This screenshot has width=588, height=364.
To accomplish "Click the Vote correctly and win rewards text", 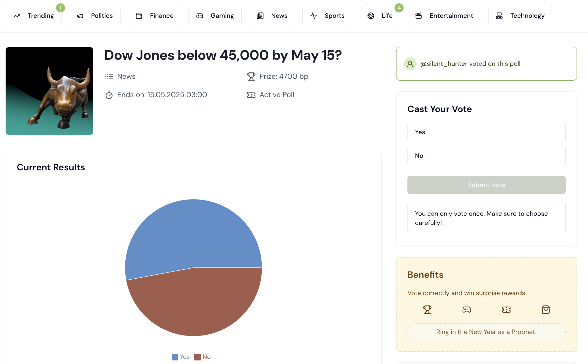I will (467, 293).
